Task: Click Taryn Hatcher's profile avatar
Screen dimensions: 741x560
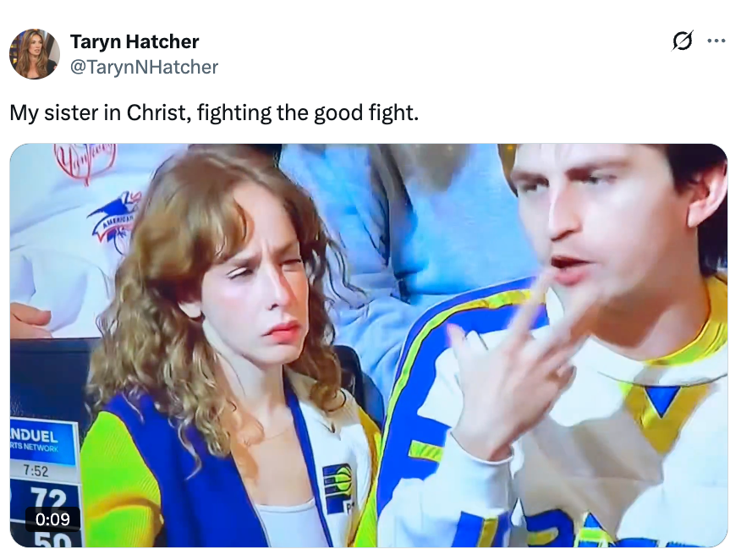Action: click(35, 53)
